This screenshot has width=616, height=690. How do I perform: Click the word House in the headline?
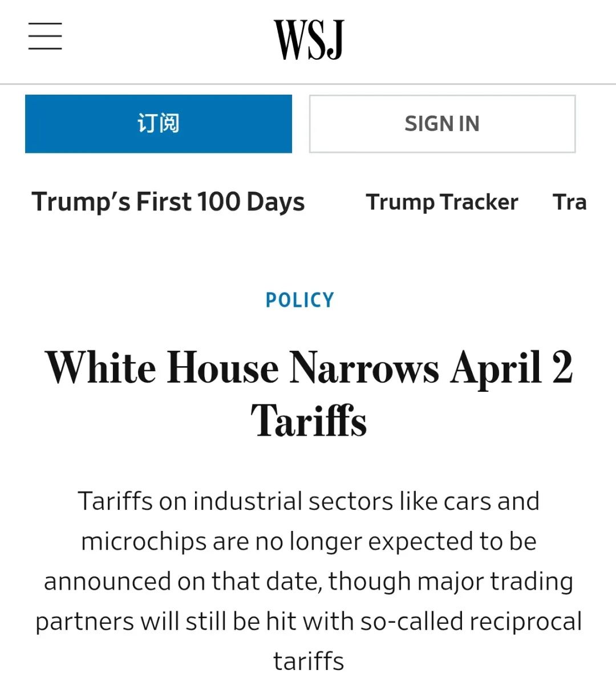coord(223,368)
